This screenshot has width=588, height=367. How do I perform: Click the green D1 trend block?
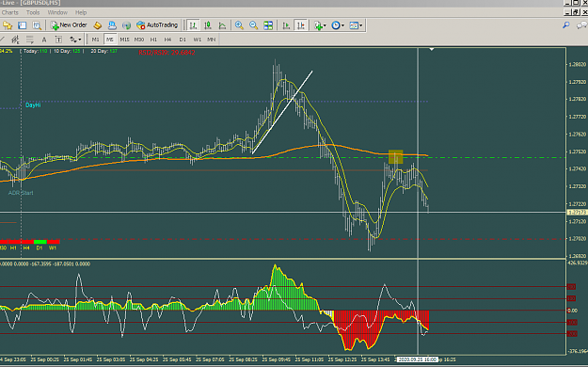[x=40, y=242]
